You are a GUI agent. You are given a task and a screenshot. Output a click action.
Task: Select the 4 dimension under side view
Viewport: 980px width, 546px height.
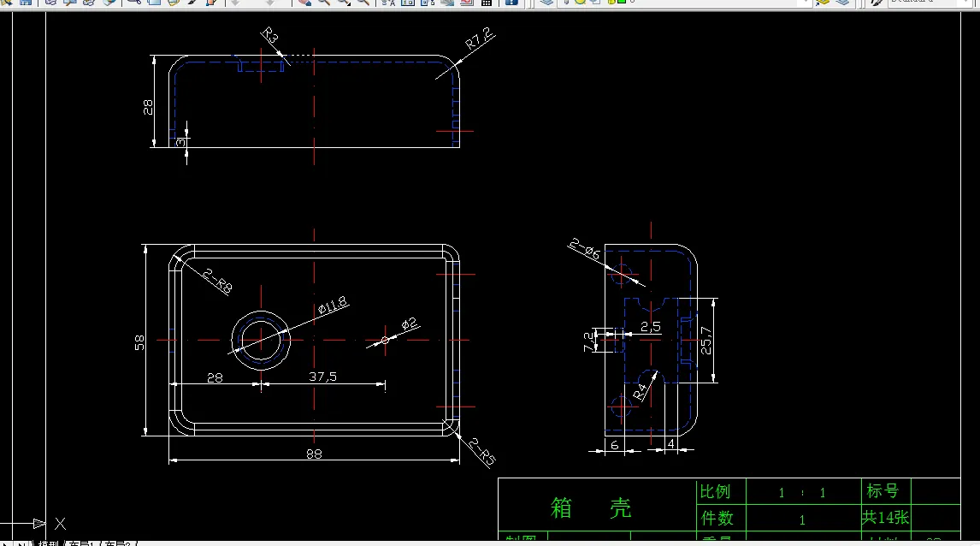[670, 444]
